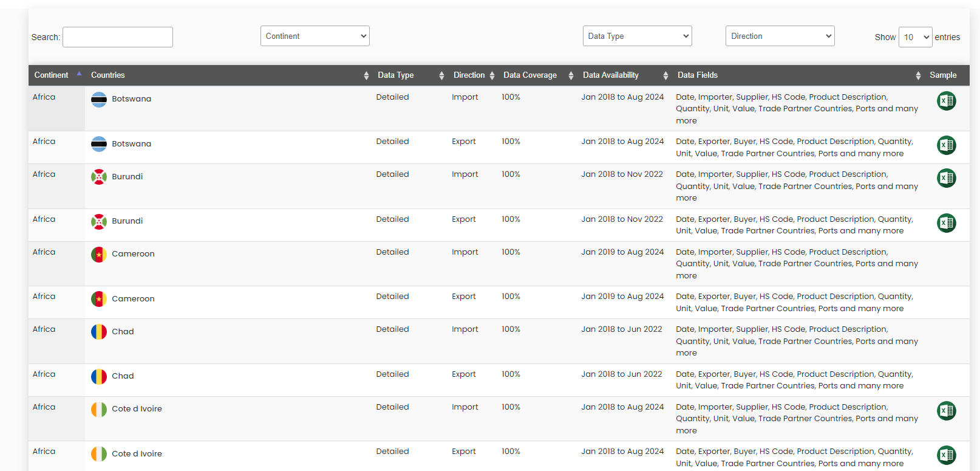Select Cameroon name in Import row
The width and height of the screenshot is (980, 471).
[x=133, y=254]
